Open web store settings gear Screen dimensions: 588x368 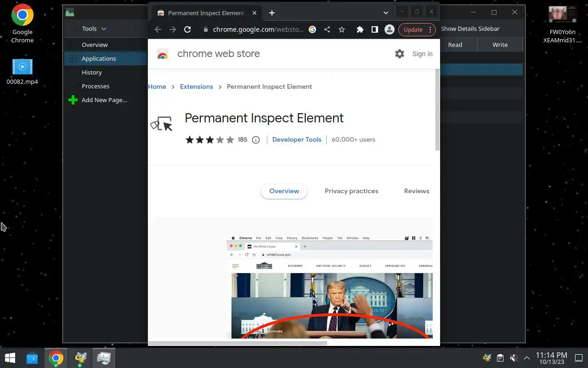click(x=400, y=54)
